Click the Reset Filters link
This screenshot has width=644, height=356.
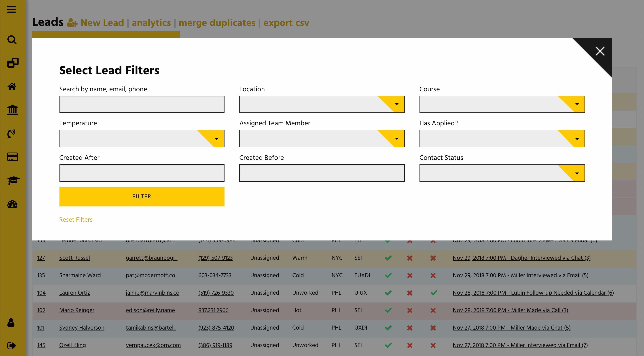point(76,220)
